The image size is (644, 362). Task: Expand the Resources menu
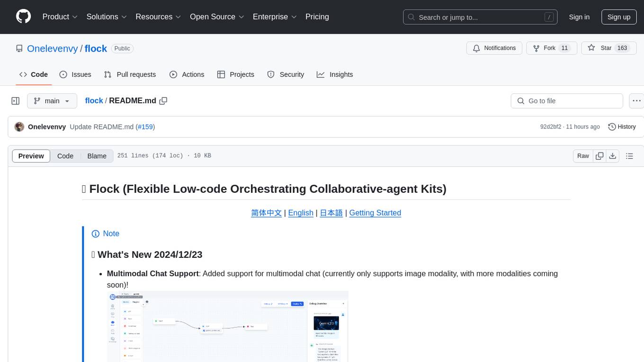tap(158, 17)
